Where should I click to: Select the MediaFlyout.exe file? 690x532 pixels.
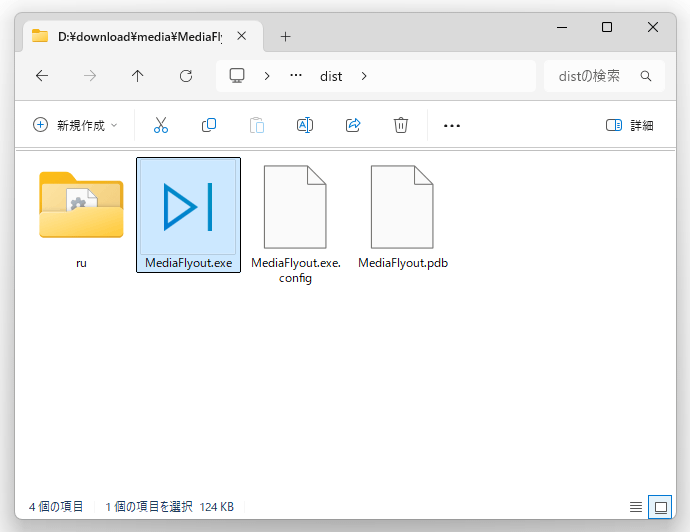pos(188,214)
